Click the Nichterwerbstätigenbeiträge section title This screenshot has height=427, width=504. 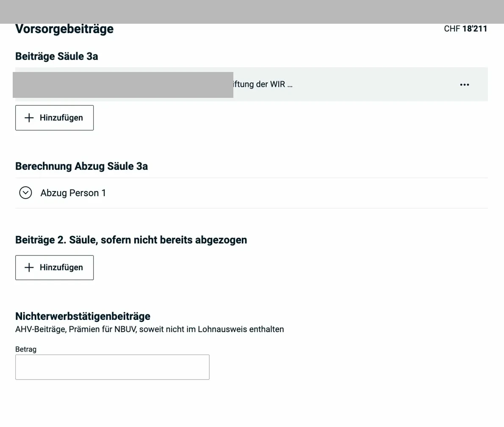point(83,316)
